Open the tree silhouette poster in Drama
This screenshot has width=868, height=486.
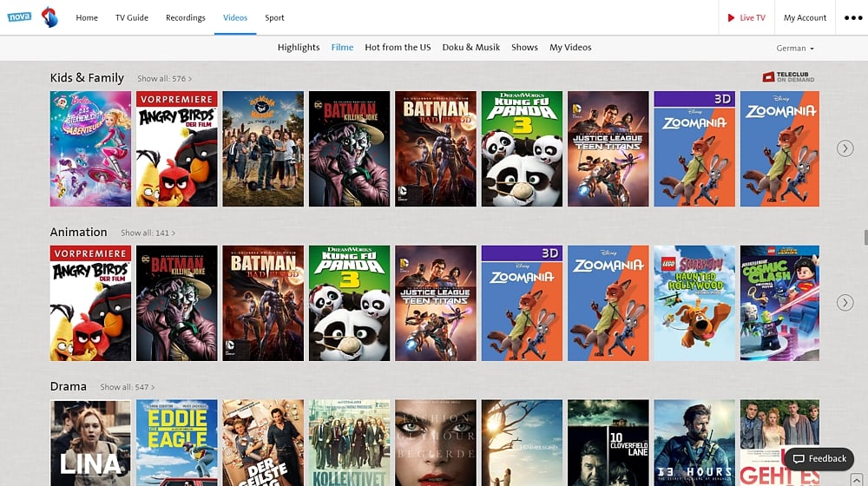click(522, 443)
